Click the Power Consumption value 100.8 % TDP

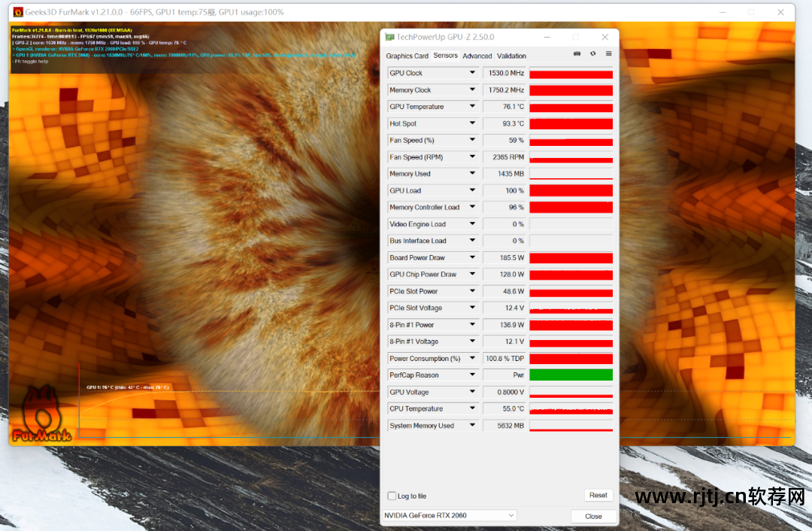[x=505, y=358]
